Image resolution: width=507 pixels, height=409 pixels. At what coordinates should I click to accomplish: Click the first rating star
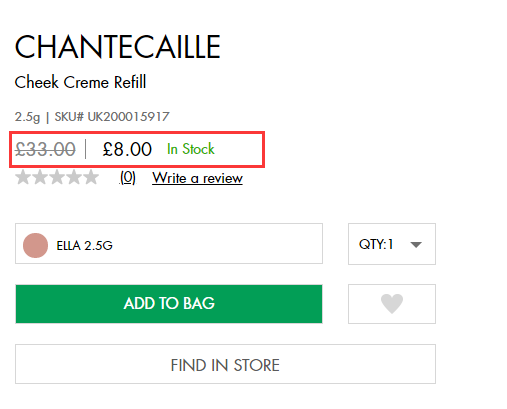[23, 177]
